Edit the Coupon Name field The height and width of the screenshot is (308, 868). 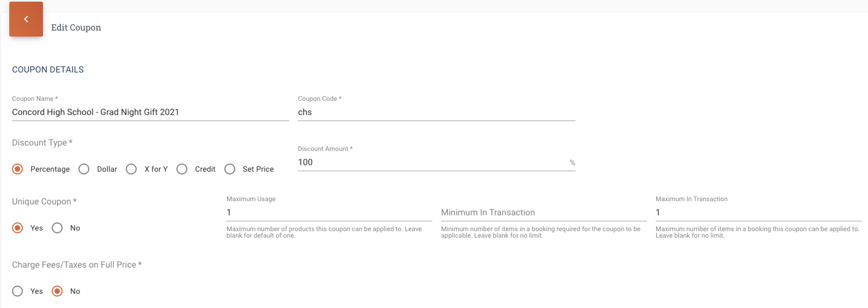point(150,112)
